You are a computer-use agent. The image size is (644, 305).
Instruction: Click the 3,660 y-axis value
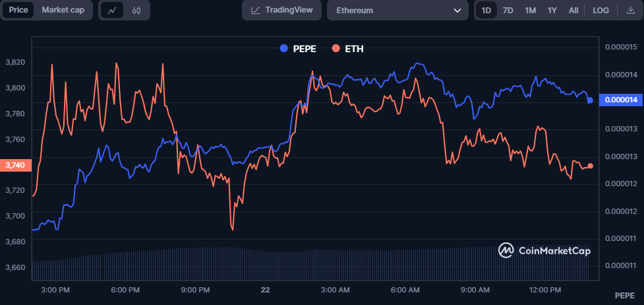(15, 267)
